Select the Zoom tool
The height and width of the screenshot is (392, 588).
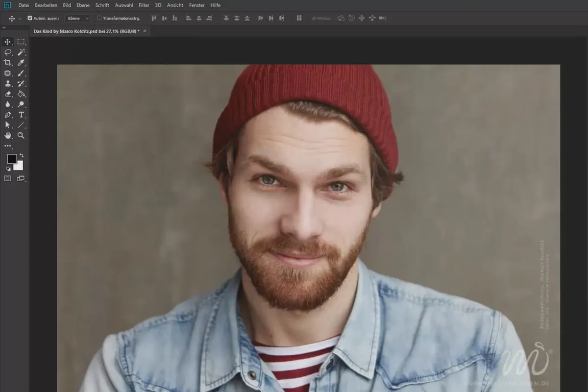pos(21,135)
